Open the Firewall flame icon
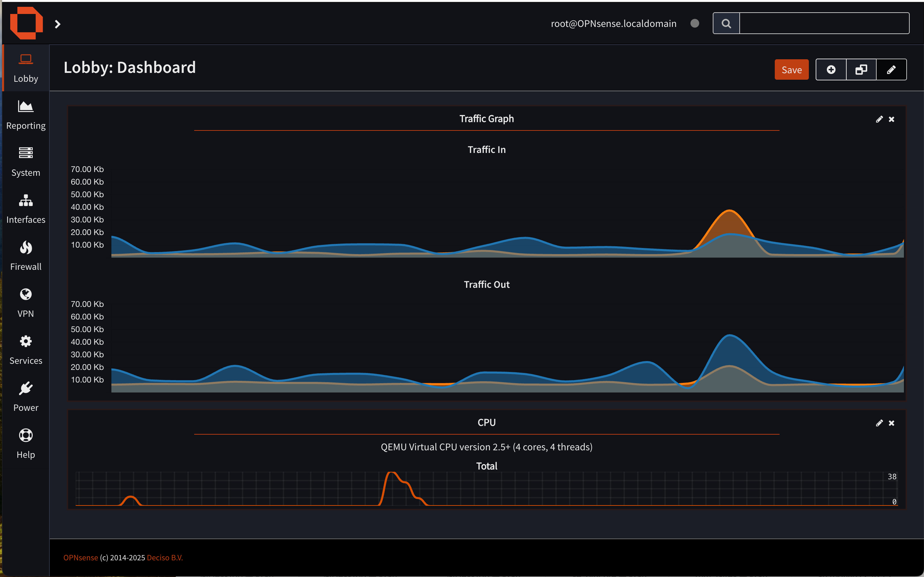This screenshot has width=924, height=577. [26, 248]
